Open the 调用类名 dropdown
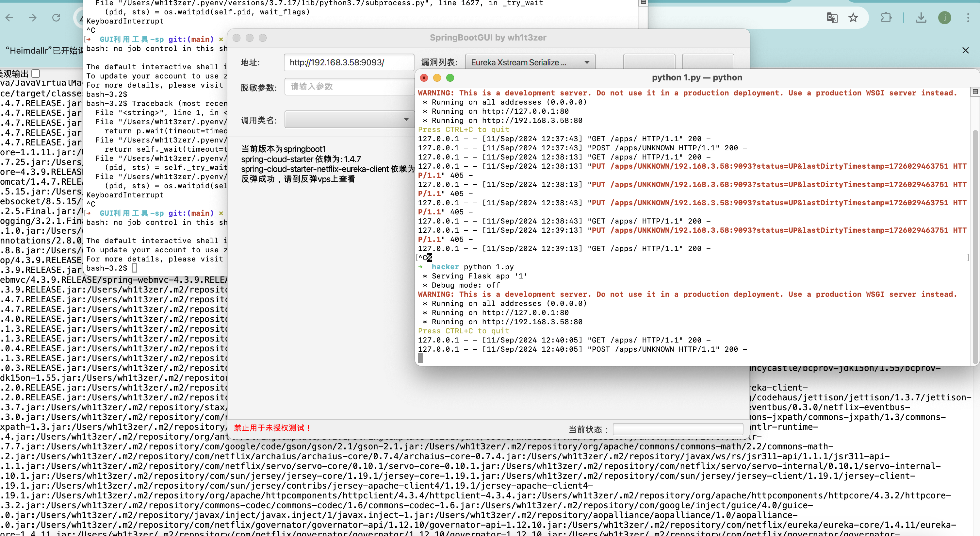 pyautogui.click(x=349, y=120)
